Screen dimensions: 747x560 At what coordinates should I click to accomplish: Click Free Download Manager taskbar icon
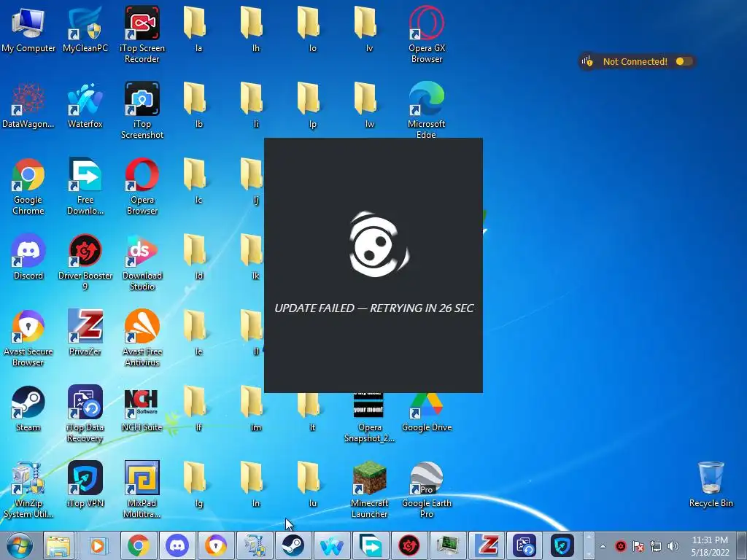pos(370,545)
